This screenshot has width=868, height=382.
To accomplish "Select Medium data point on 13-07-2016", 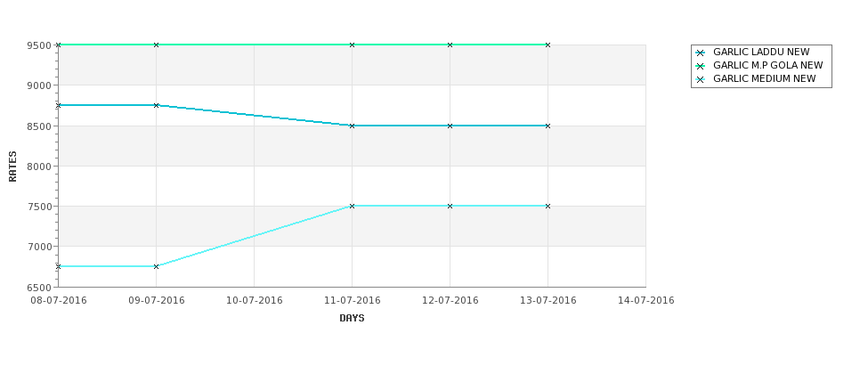I will coord(548,206).
